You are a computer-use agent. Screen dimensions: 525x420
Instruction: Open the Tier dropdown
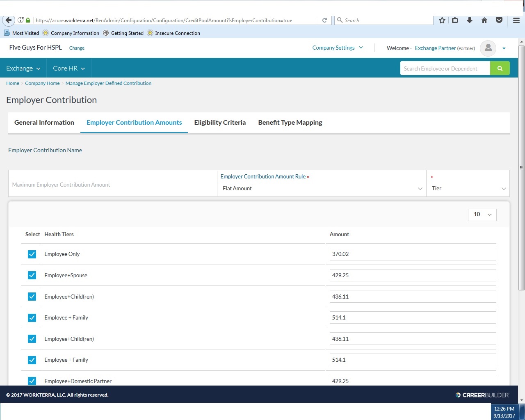point(468,188)
